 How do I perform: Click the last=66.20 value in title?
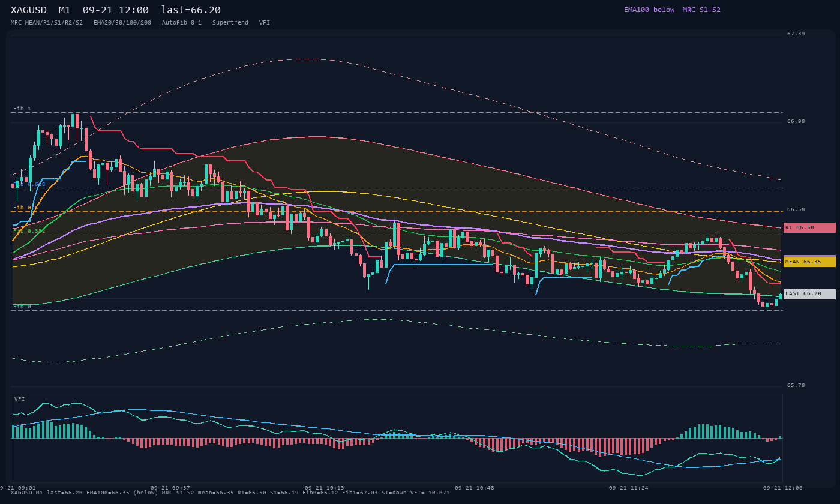click(x=191, y=10)
